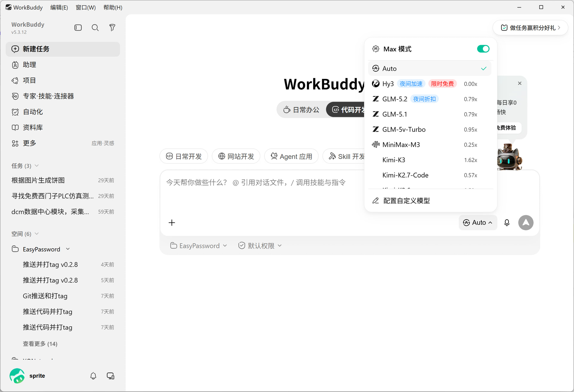Choose the GLM-5.2 model
The width and height of the screenshot is (574, 392).
pos(430,99)
